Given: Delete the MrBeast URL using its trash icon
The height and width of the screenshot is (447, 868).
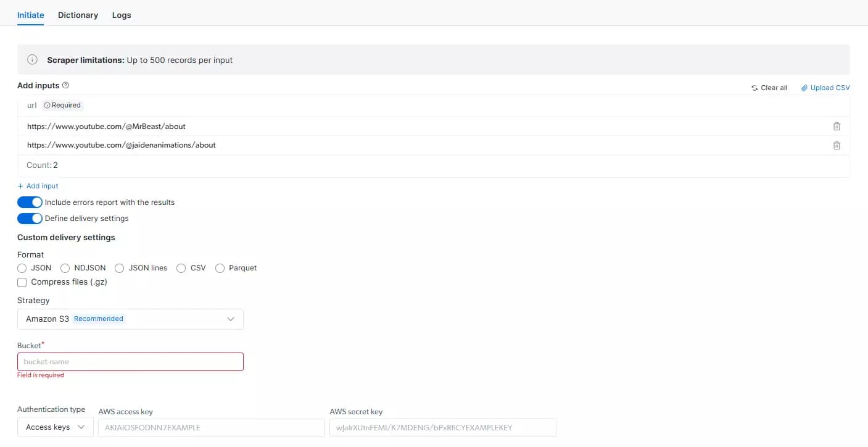Looking at the screenshot, I should click(837, 126).
